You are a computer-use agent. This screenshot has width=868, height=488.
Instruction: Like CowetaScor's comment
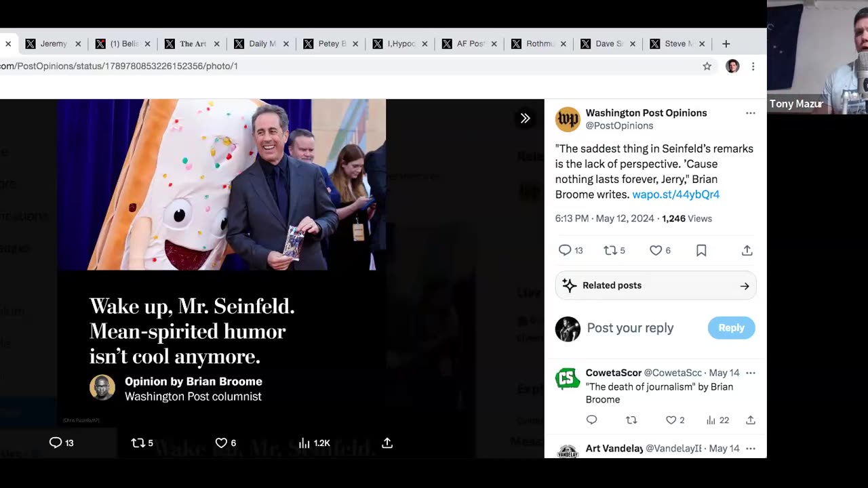675,420
